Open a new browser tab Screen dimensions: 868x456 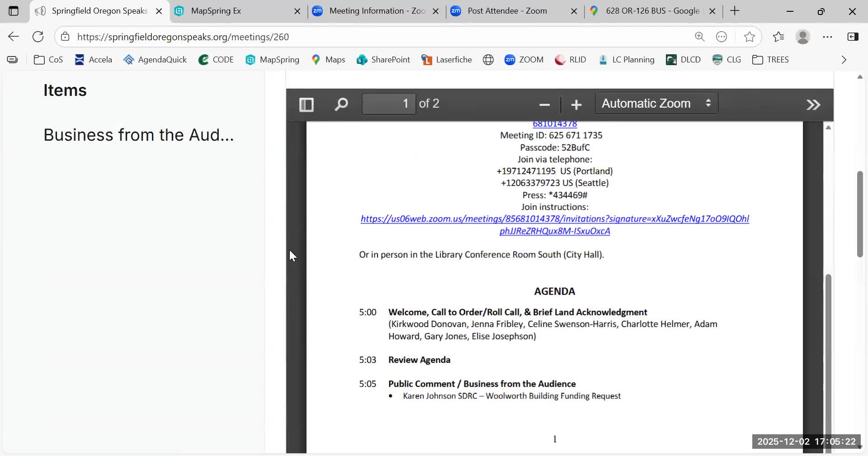[x=735, y=11]
